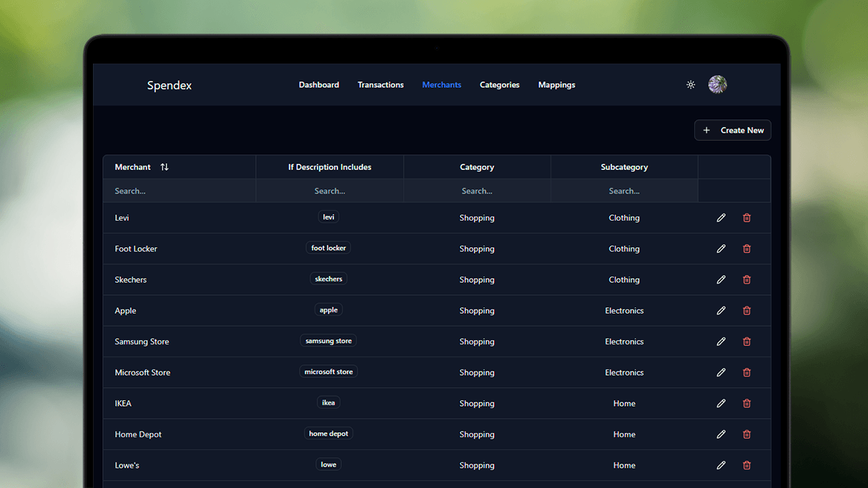
Task: Click Clothing subcategory in Levi row
Action: [624, 218]
